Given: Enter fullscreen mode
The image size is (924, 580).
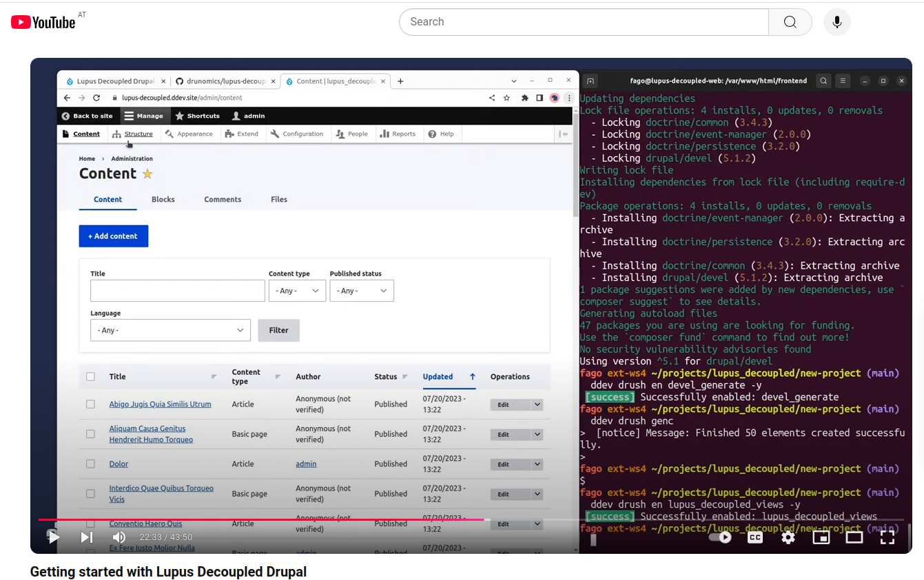Looking at the screenshot, I should 887,537.
